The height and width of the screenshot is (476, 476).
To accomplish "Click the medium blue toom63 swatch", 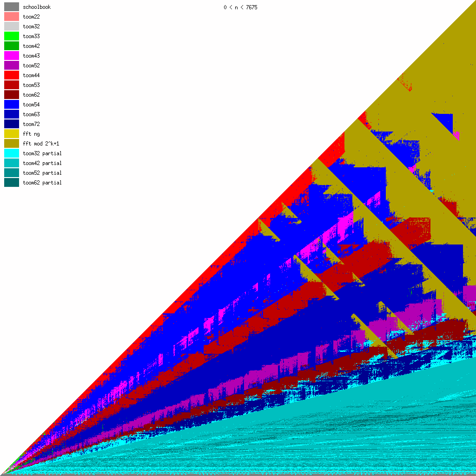I will (12, 114).
